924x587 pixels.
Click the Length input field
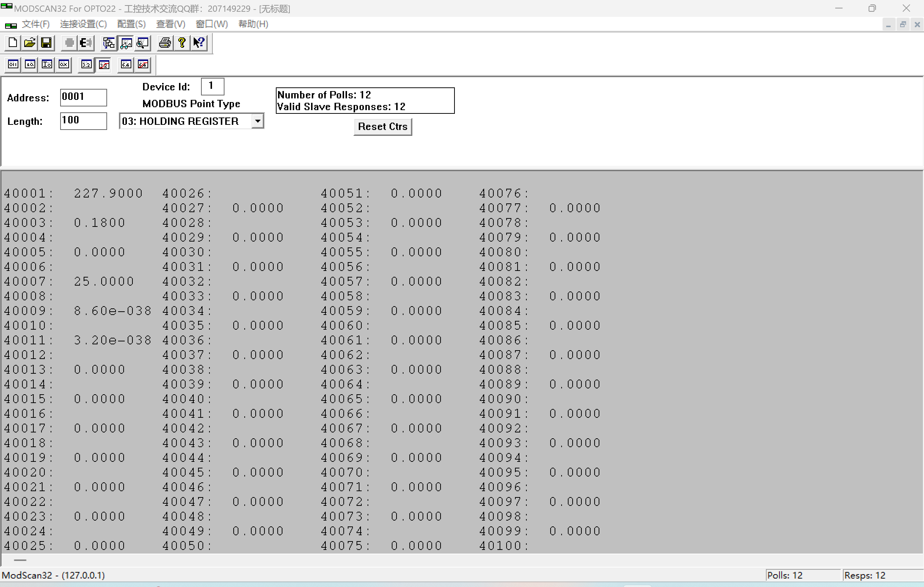(83, 121)
